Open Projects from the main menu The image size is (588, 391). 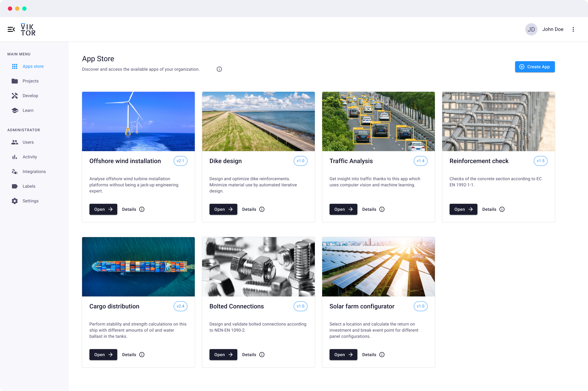pyautogui.click(x=30, y=81)
